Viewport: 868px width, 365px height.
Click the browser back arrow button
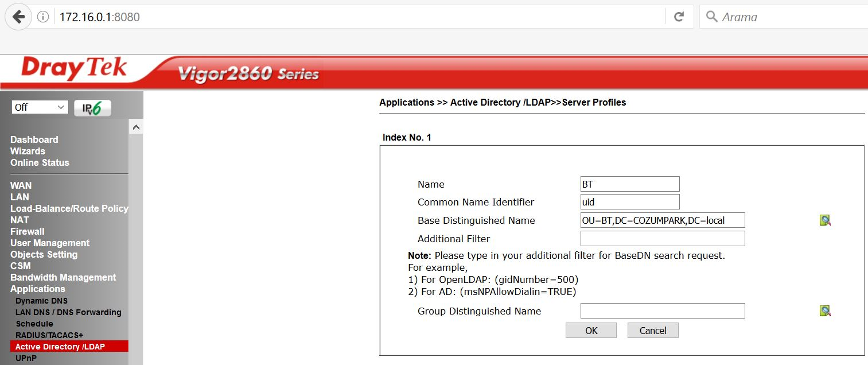coord(18,17)
